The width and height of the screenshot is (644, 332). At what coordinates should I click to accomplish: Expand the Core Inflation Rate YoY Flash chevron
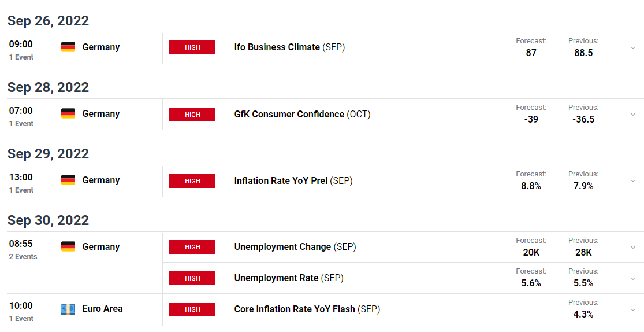point(633,310)
